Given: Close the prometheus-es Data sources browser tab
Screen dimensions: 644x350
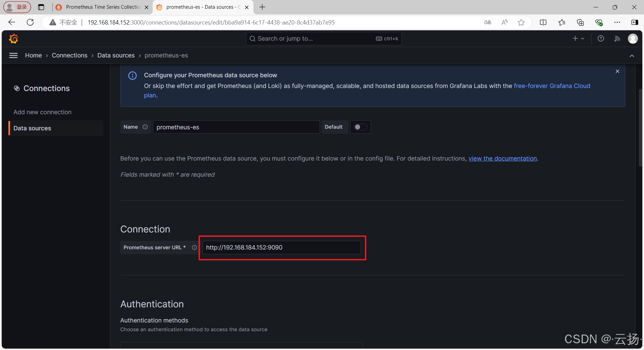Looking at the screenshot, I should tap(247, 7).
